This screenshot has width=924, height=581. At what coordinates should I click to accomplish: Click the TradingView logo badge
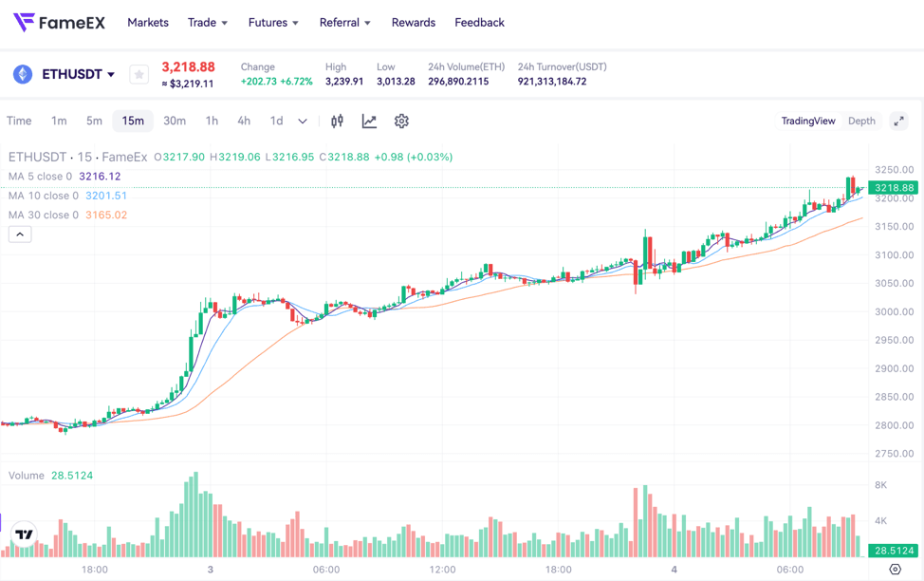[24, 534]
